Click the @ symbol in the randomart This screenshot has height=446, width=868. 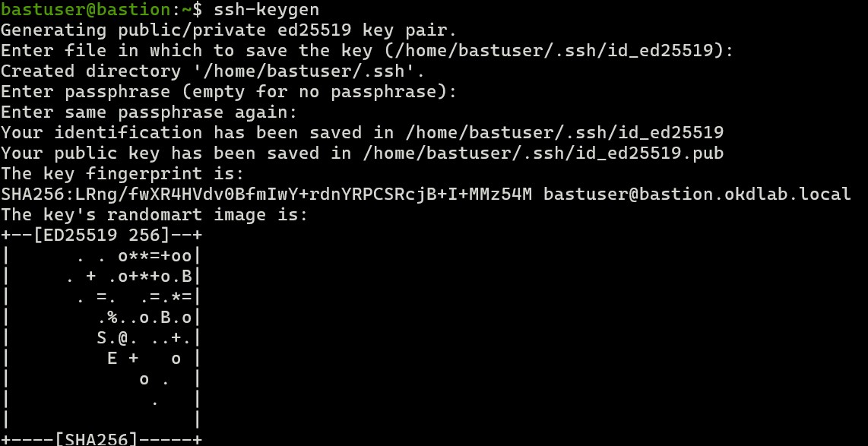(x=123, y=337)
